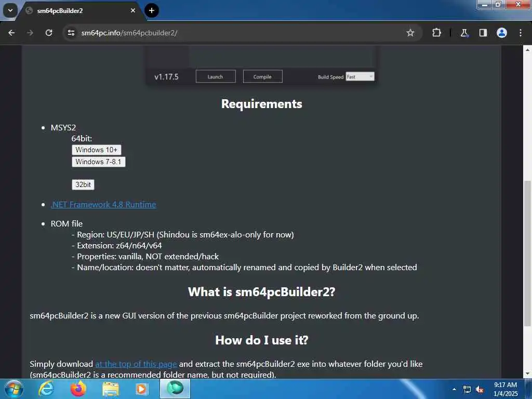Screen dimensions: 532x399
Task: Download MSYS2 for Windows 10+
Action: [96, 150]
